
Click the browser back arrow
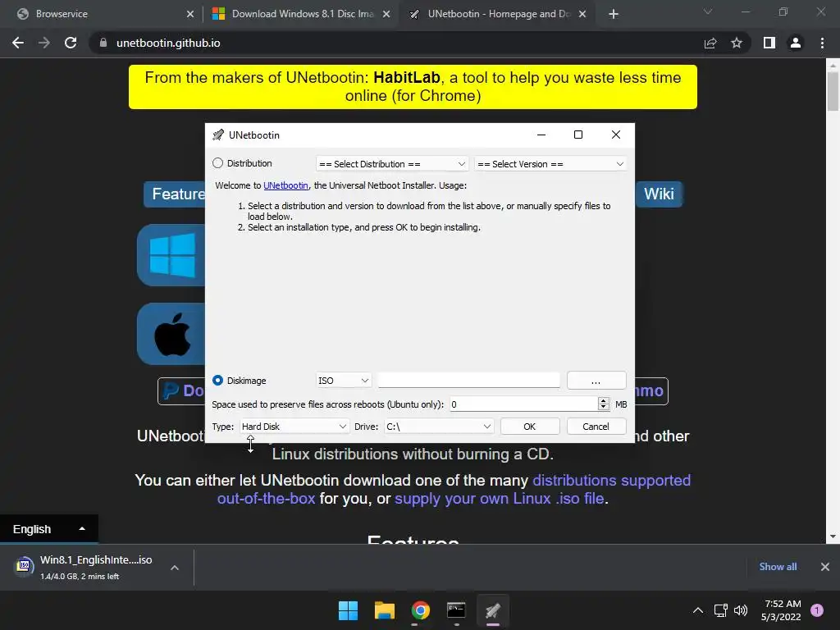[18, 43]
